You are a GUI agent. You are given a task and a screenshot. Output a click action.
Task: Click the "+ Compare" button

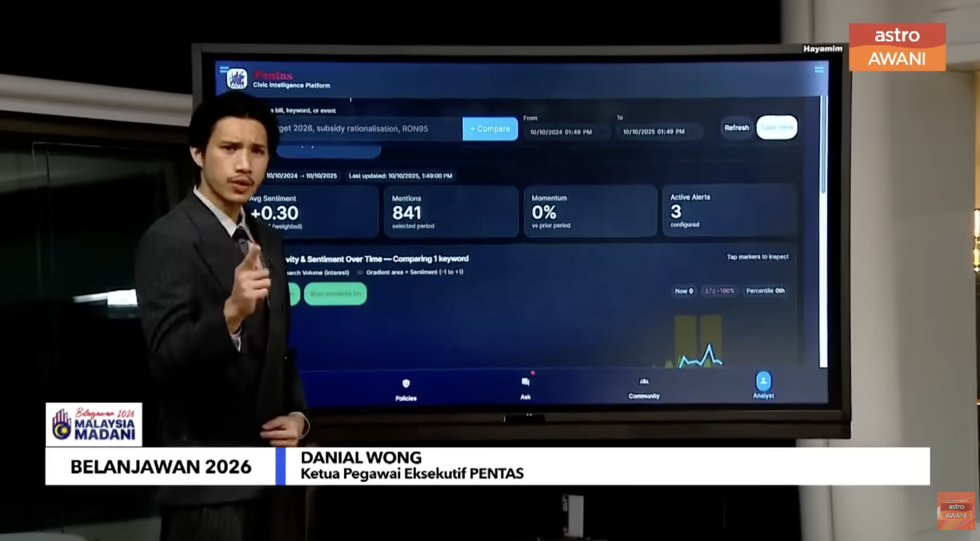490,129
